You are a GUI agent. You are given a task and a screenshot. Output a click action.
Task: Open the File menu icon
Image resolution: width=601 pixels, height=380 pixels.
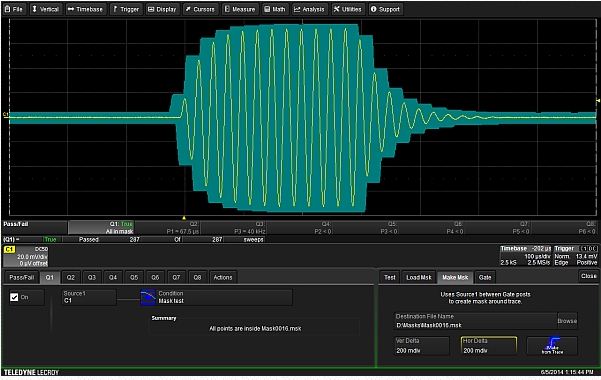coord(8,9)
